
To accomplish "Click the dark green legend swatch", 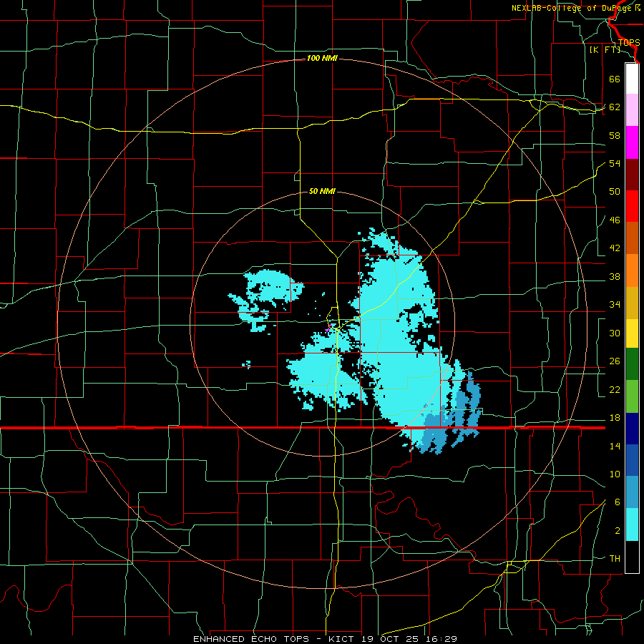I will click(x=632, y=364).
